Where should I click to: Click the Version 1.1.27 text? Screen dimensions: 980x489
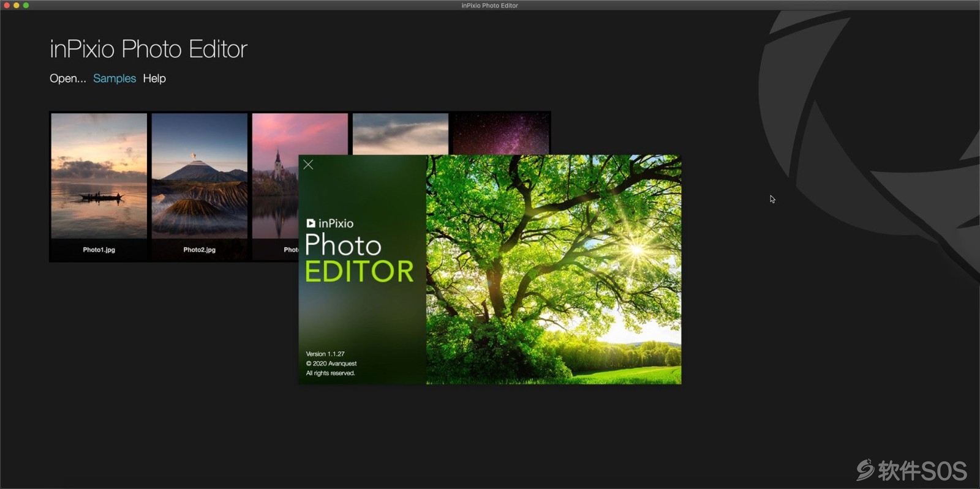(x=325, y=354)
